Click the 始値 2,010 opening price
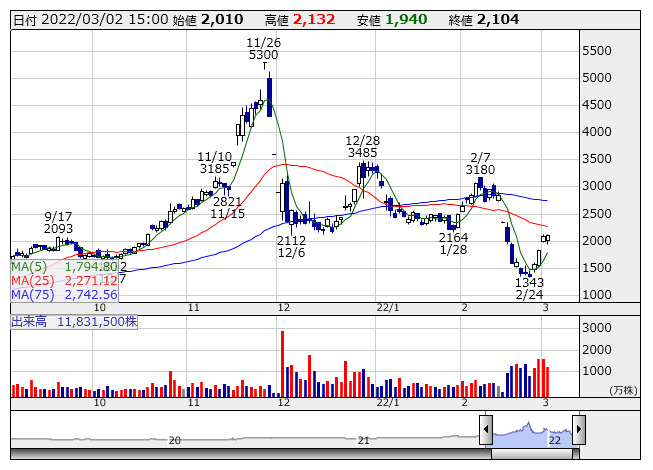Image resolution: width=653 pixels, height=470 pixels. tap(208, 20)
